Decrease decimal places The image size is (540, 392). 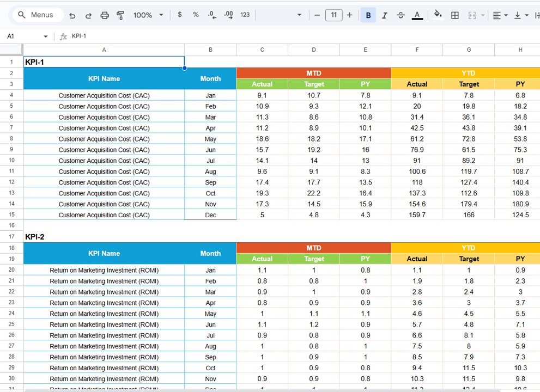coord(212,15)
